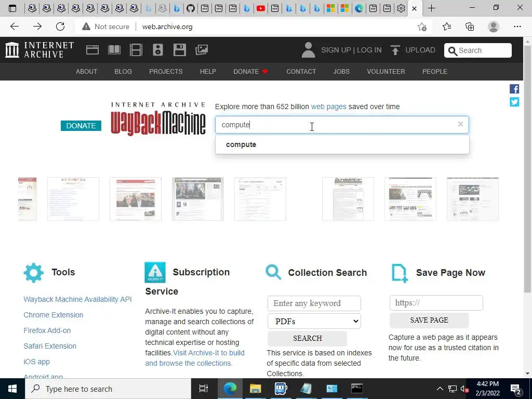Click the UPLOAD link

tap(420, 50)
